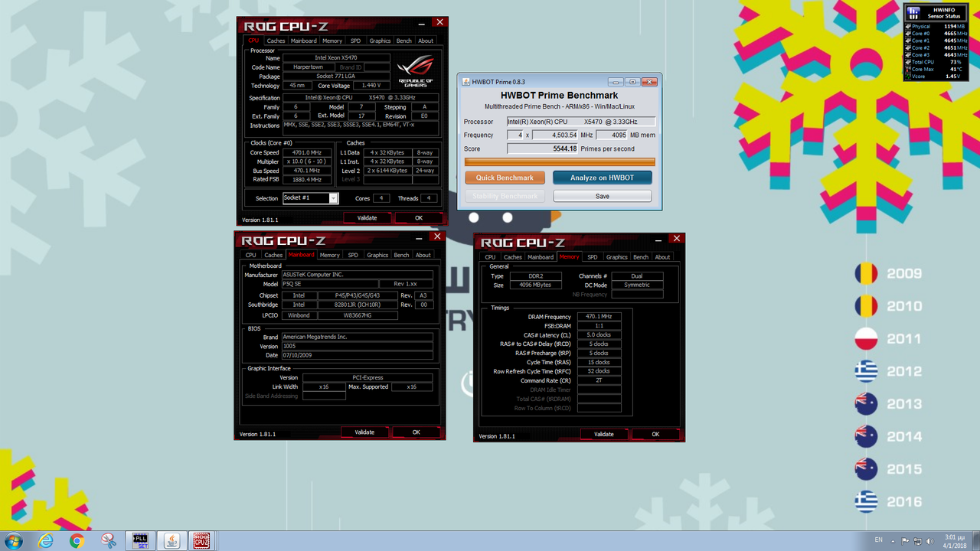Select the Physical memory sensor icon

[908, 27]
